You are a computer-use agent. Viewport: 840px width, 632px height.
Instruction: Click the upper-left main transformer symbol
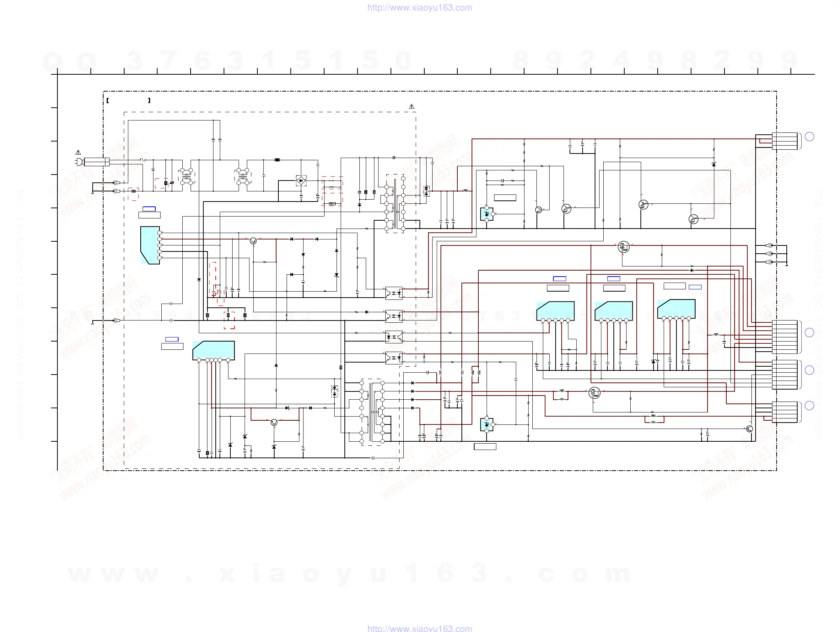point(395,203)
